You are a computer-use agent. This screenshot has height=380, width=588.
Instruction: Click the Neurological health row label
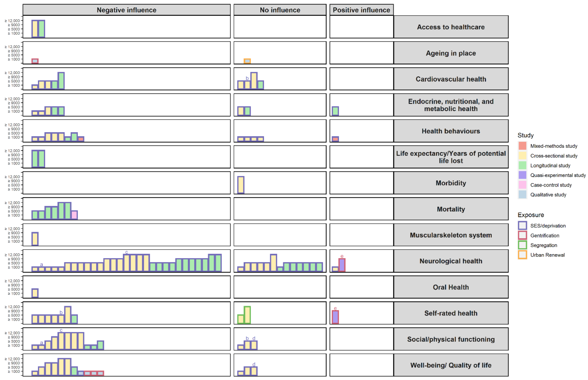pos(451,261)
